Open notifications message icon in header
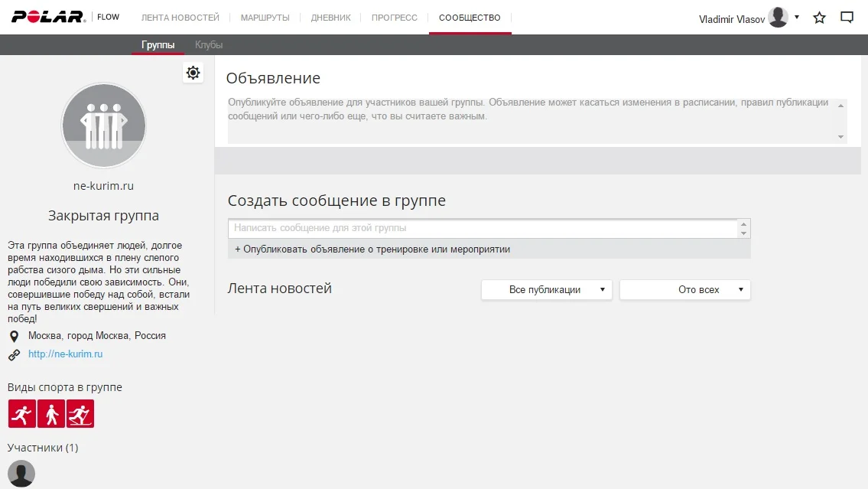Viewport: 868px width, 489px height. [847, 18]
